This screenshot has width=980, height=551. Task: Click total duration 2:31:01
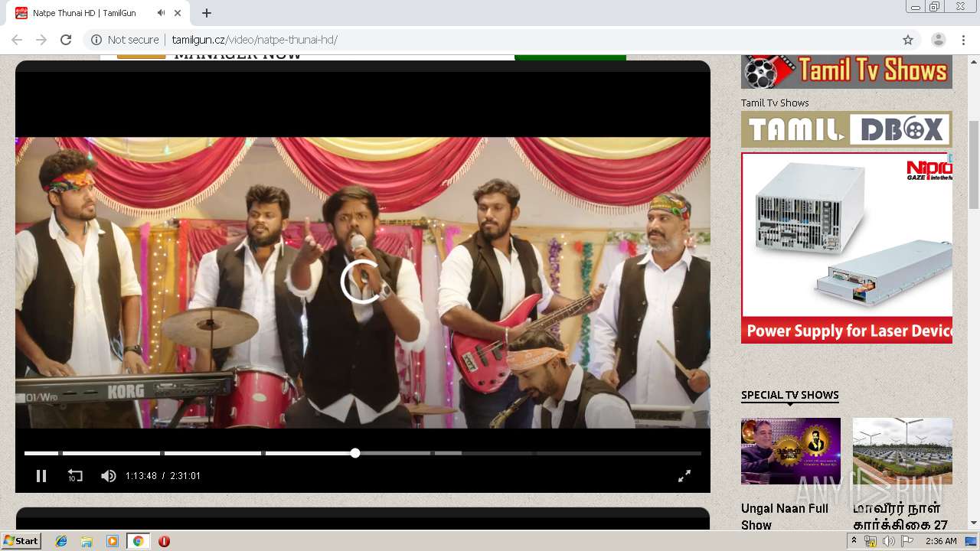185,476
